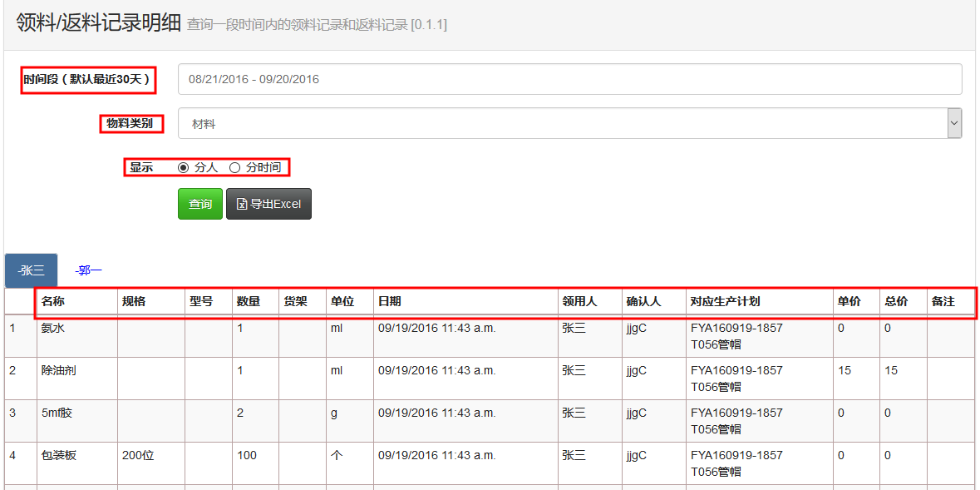
Task: Click the date range input field
Action: [x=569, y=79]
